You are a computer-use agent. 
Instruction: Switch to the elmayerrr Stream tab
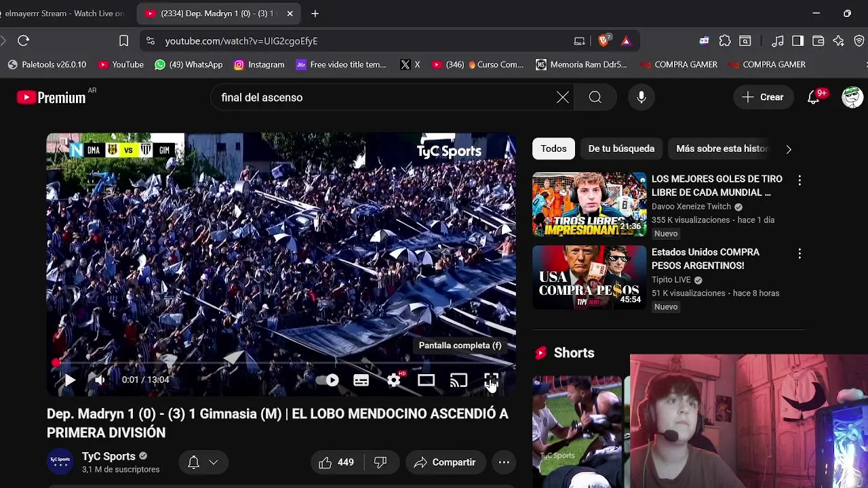pyautogui.click(x=65, y=14)
